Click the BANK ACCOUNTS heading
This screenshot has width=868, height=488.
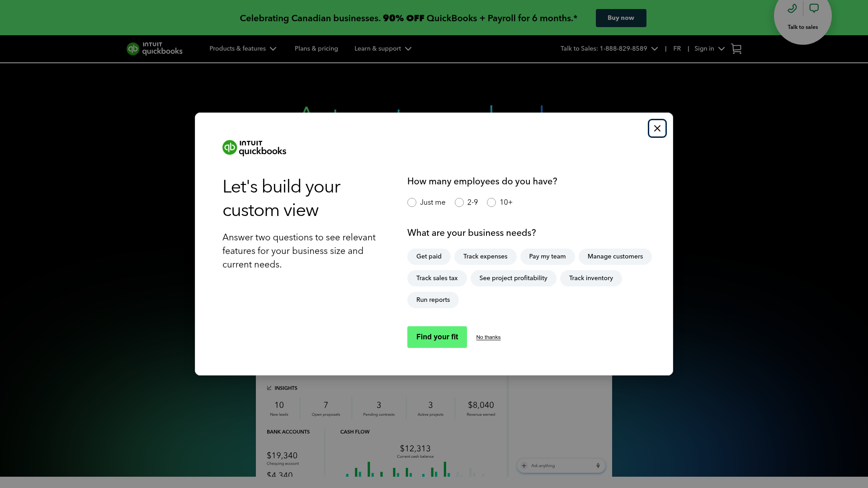click(288, 432)
